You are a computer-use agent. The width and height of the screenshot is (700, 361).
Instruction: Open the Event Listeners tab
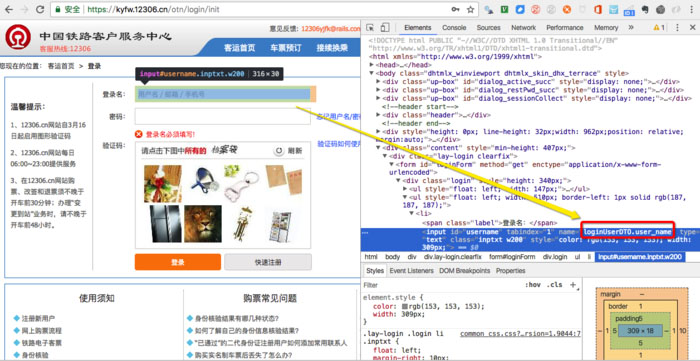pyautogui.click(x=411, y=271)
